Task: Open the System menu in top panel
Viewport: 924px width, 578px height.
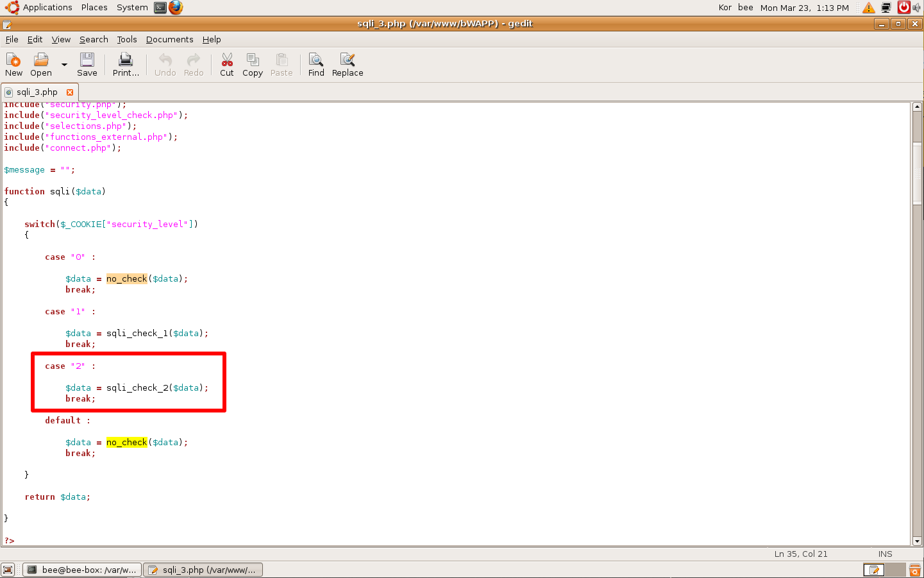Action: (x=132, y=8)
